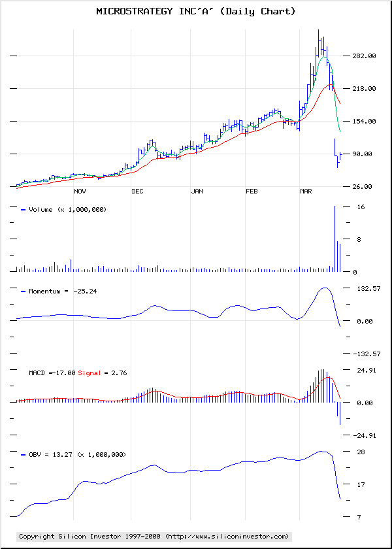Click the OBV = 13.27 legend label
The width and height of the screenshot is (392, 549).
[x=77, y=454]
